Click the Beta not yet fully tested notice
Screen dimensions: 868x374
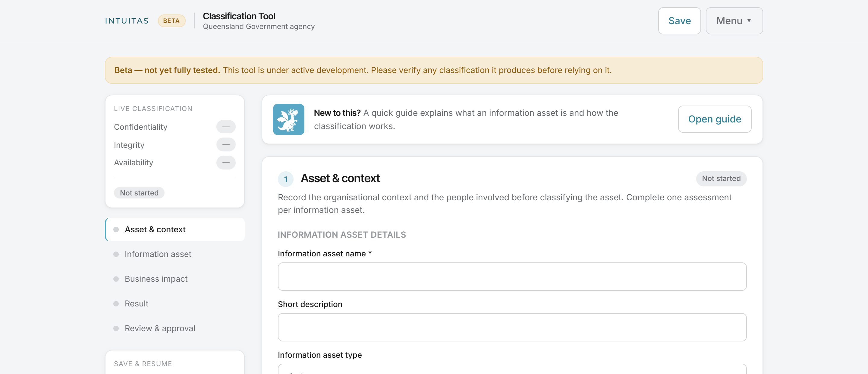tap(434, 70)
